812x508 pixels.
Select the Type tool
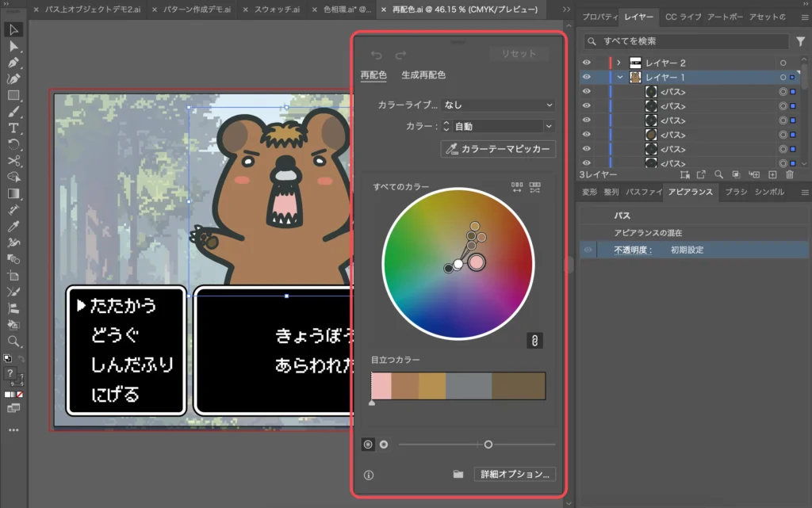click(x=13, y=127)
